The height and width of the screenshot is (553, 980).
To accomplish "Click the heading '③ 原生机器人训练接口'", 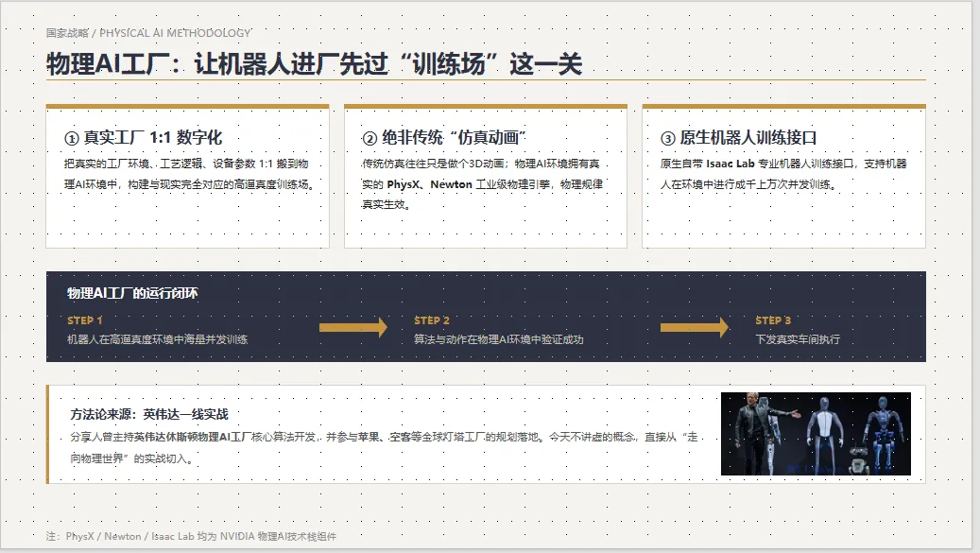I will pos(739,137).
